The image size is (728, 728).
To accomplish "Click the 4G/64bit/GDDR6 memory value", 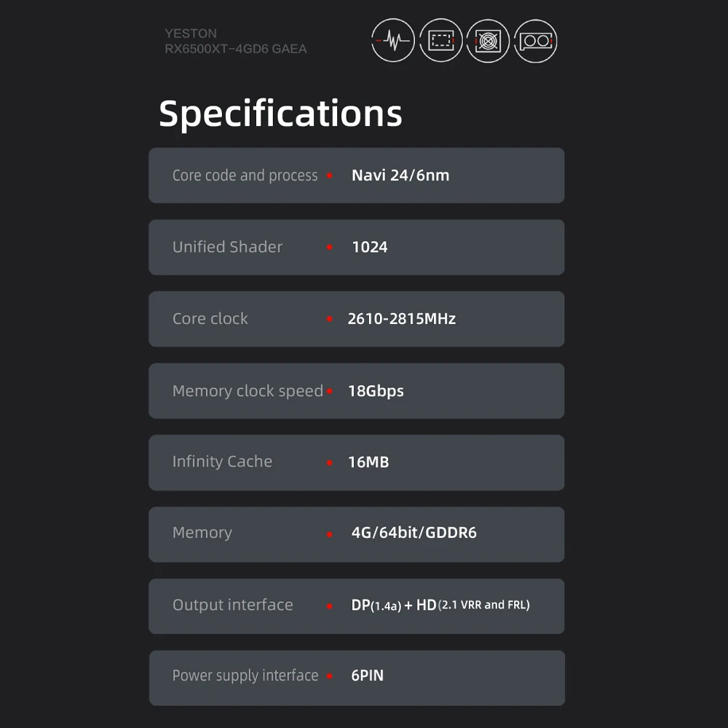I will pos(414,533).
